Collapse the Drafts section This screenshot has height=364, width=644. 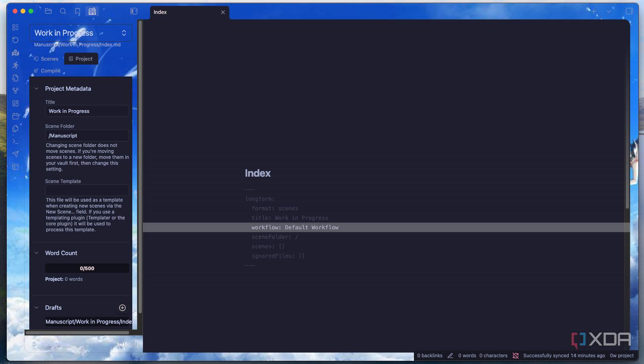(36, 308)
